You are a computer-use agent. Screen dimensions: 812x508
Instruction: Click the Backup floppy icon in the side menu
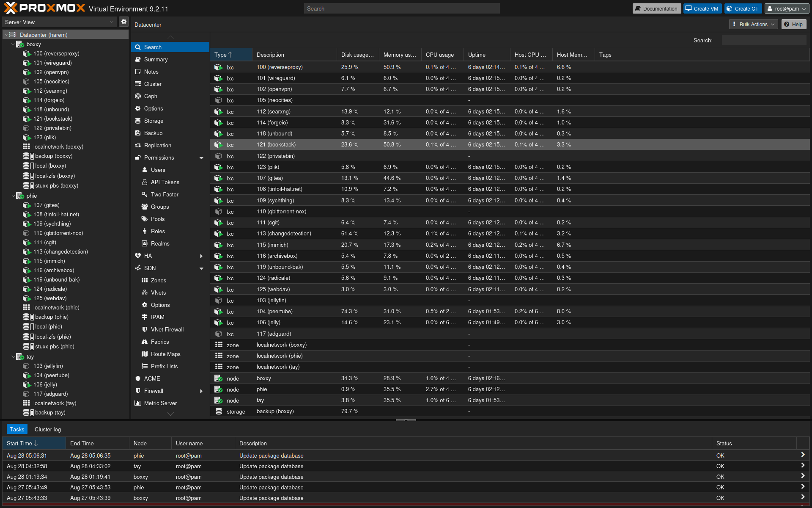tap(138, 133)
